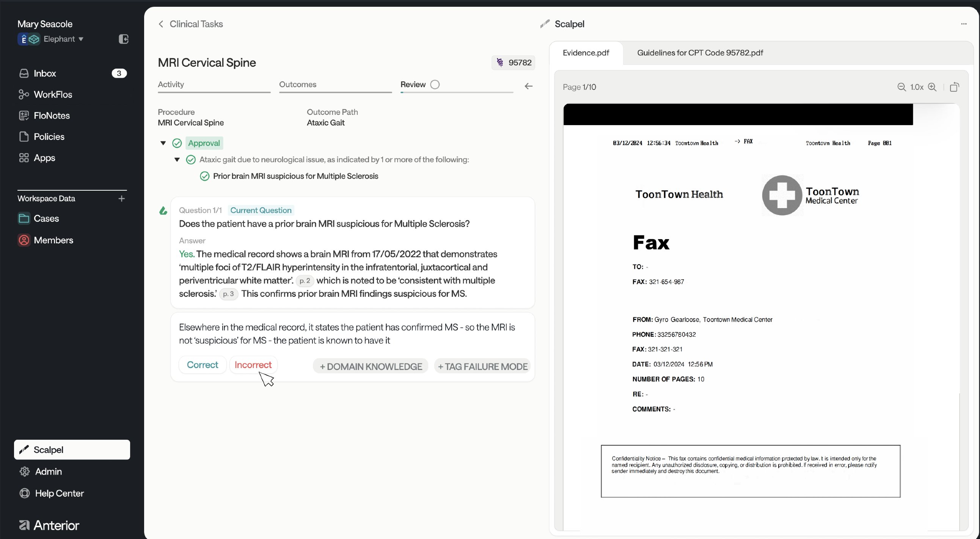
Task: Click the PDF zoom out magnifier
Action: tap(901, 87)
